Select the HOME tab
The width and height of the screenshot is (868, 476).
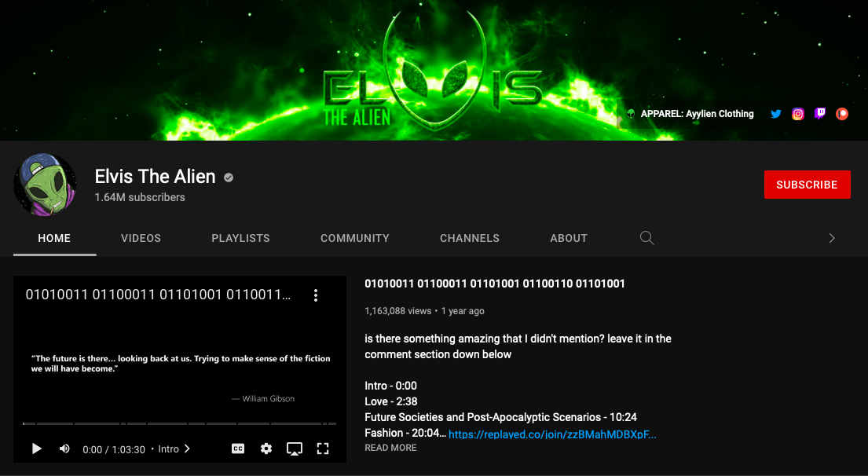[54, 239]
